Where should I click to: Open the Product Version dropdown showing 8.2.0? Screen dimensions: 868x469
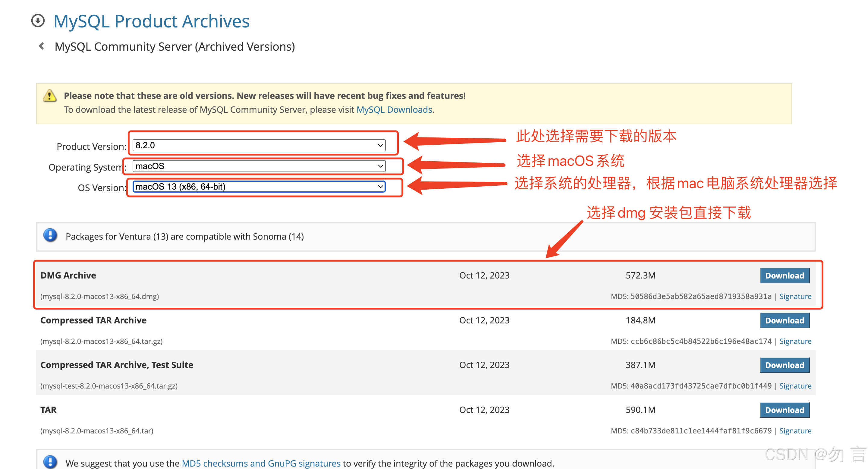(x=259, y=145)
